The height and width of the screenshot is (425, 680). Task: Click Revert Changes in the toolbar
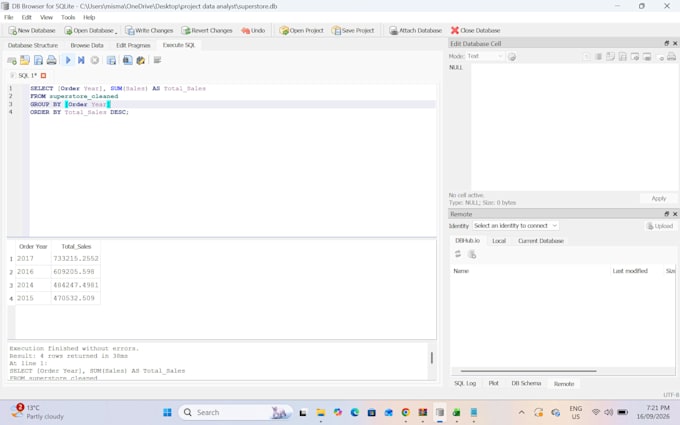(207, 30)
